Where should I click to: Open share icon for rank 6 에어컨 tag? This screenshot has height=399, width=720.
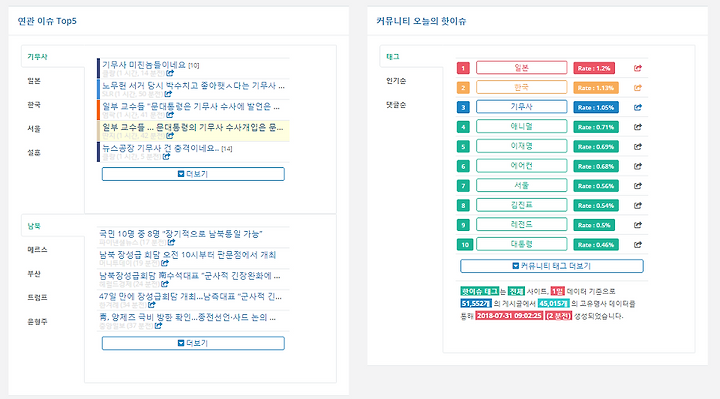tap(637, 166)
